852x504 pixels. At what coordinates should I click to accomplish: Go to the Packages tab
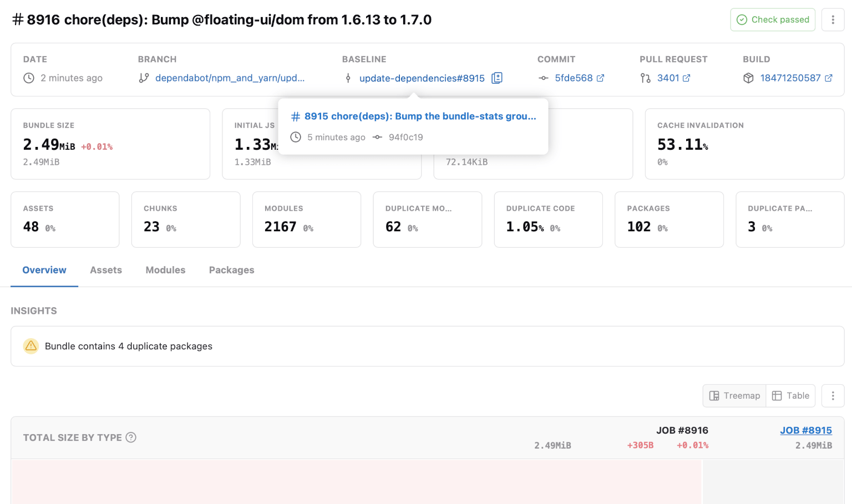[231, 270]
